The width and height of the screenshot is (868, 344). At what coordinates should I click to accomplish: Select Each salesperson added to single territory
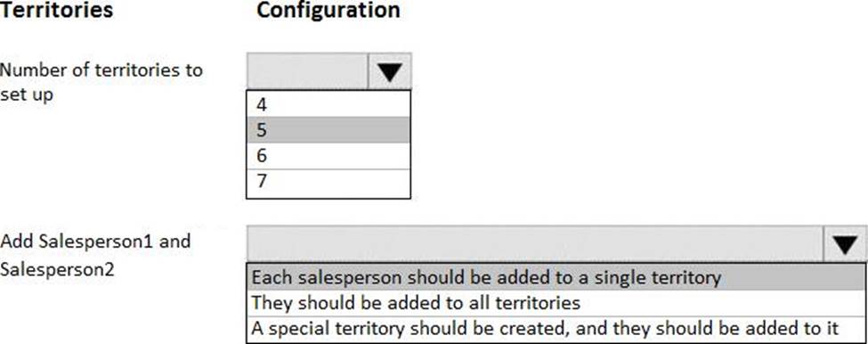coord(556,277)
